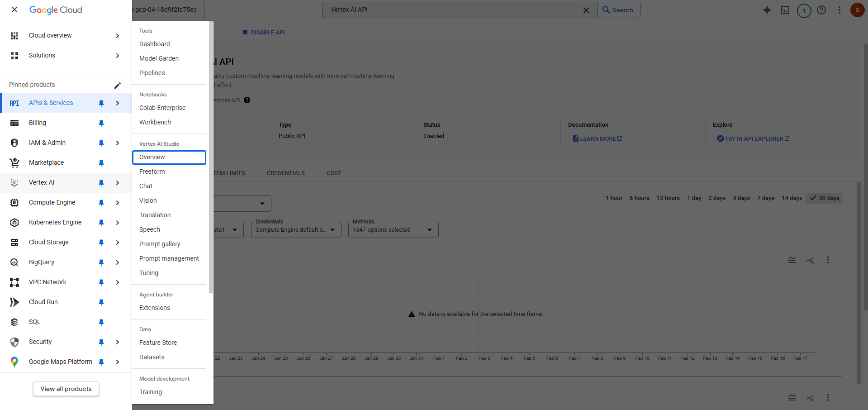Close the navigation menu with X icon
This screenshot has height=410, width=868.
[x=14, y=10]
